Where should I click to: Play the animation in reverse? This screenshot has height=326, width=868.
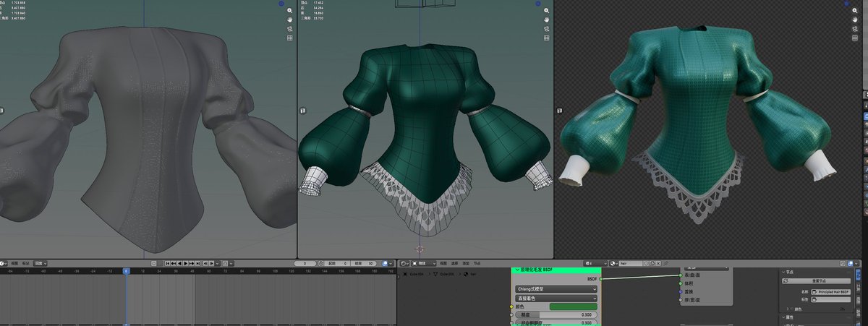[179, 263]
